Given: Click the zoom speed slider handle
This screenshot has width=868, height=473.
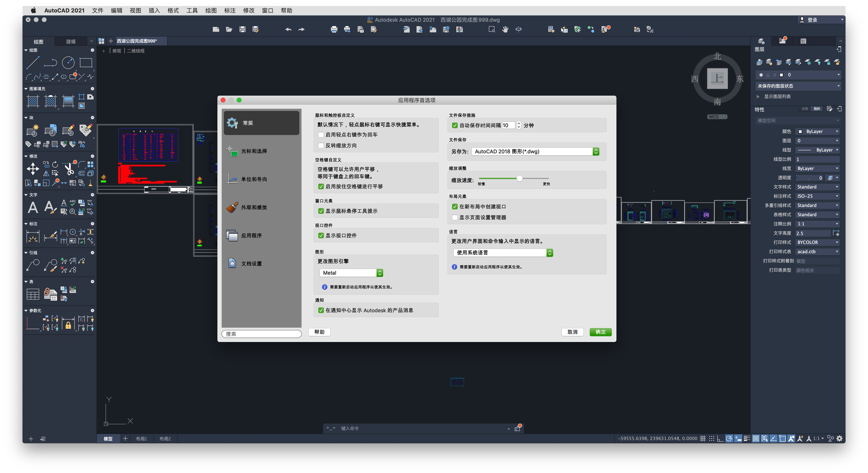Looking at the screenshot, I should click(x=519, y=179).
